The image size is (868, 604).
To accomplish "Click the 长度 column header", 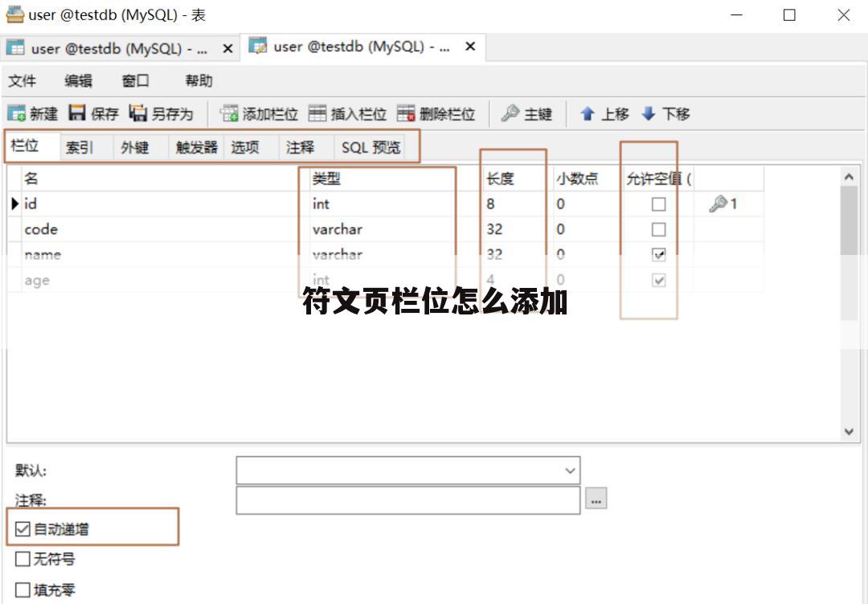I will pyautogui.click(x=518, y=179).
